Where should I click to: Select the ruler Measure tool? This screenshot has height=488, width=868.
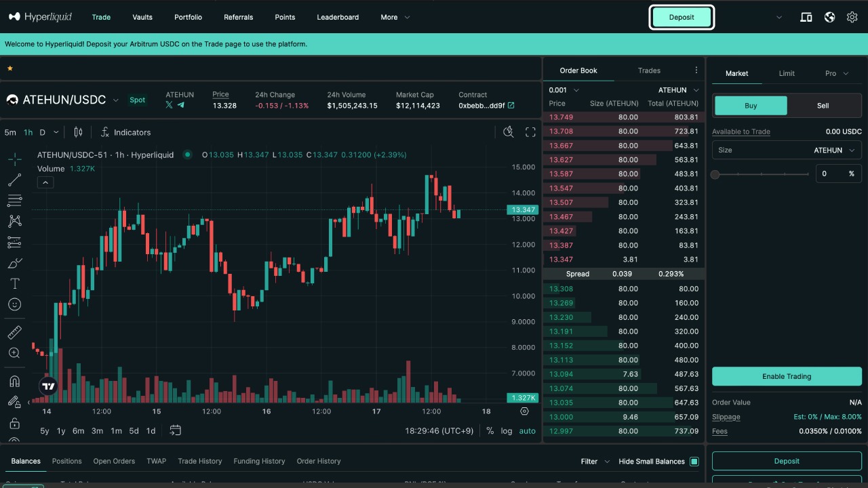(x=14, y=332)
